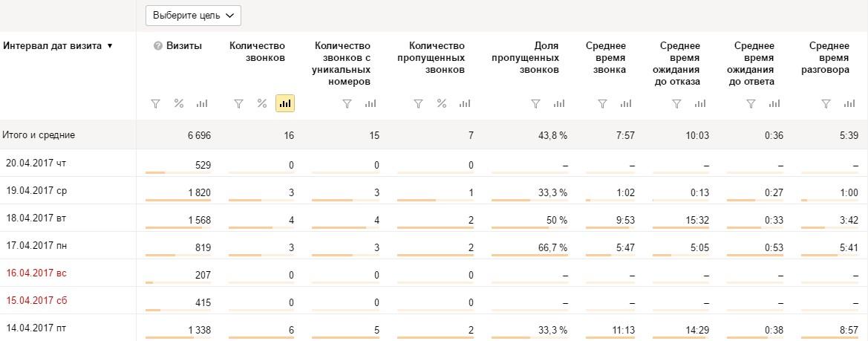Click the filter icon under Визиты column
Image resolution: width=868 pixels, height=341 pixels.
[155, 103]
